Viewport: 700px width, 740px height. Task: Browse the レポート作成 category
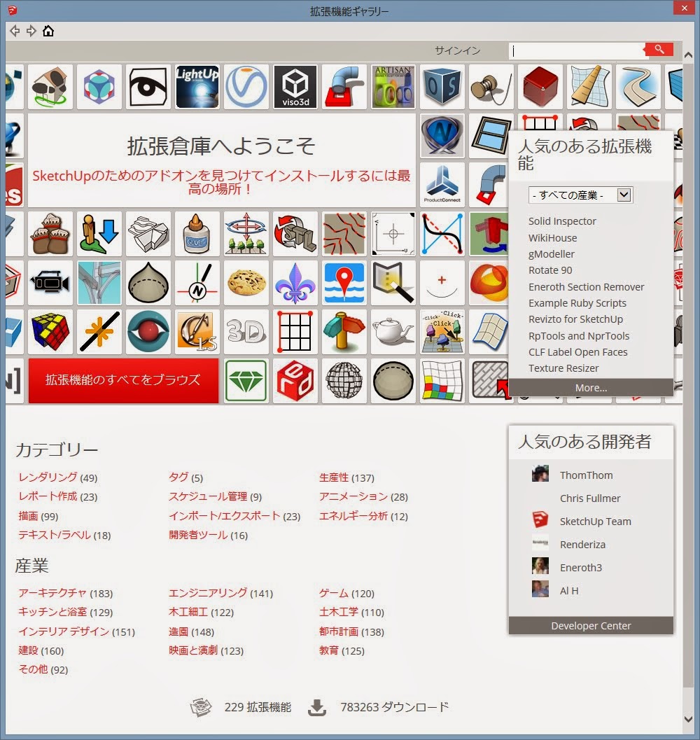(48, 496)
